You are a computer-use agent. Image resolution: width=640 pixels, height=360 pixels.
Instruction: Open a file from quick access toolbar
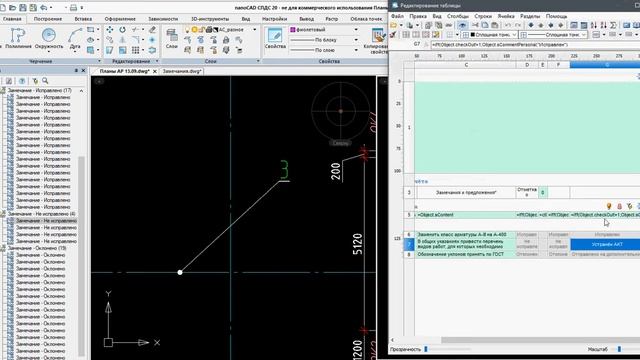[x=13, y=8]
